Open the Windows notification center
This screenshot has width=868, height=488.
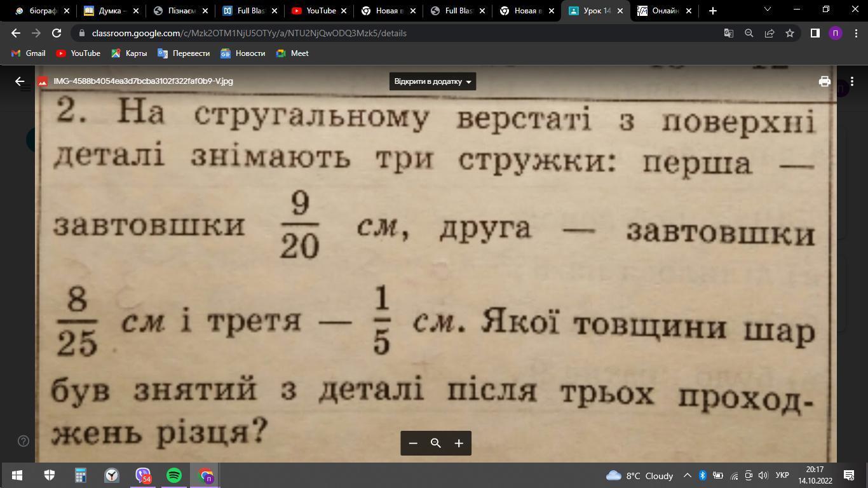click(x=848, y=475)
